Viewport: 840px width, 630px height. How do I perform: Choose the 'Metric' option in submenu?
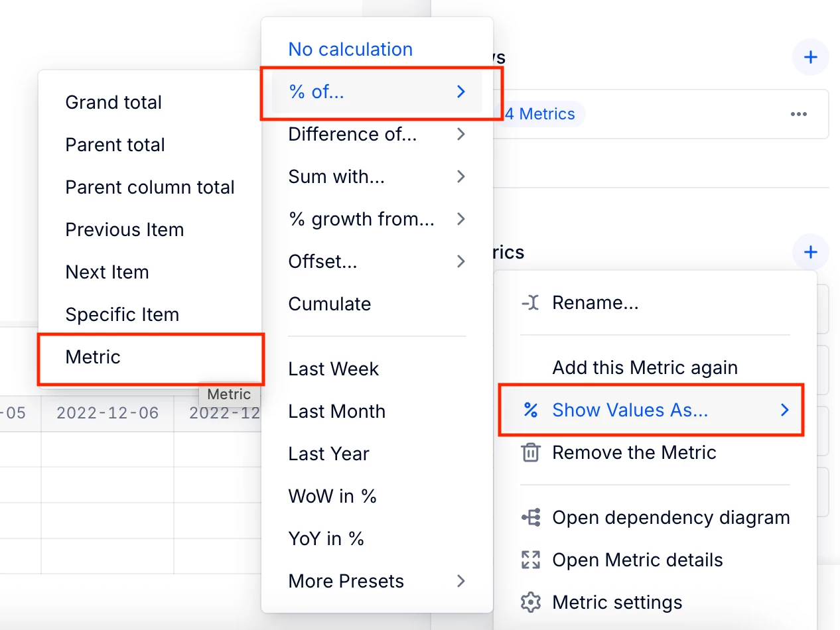click(x=93, y=357)
